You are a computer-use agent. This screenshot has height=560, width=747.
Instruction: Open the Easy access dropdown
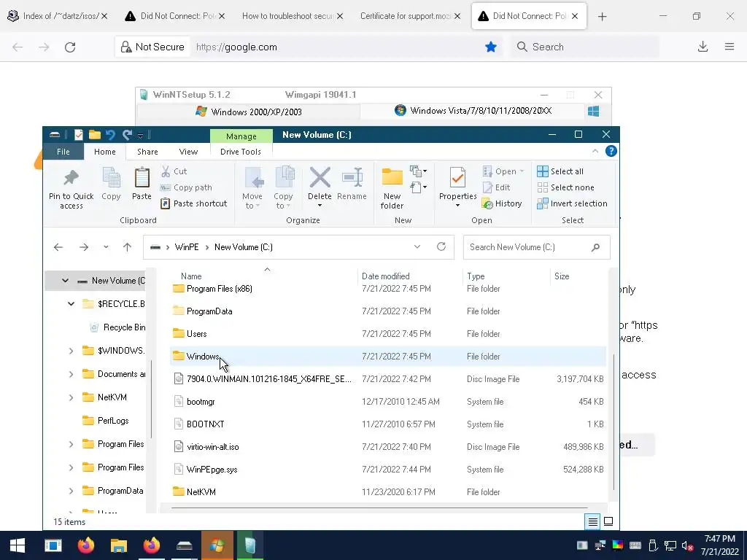pos(418,187)
